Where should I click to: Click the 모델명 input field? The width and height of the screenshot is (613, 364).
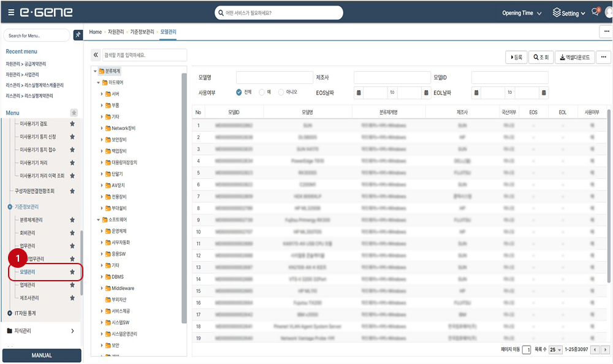tap(274, 78)
